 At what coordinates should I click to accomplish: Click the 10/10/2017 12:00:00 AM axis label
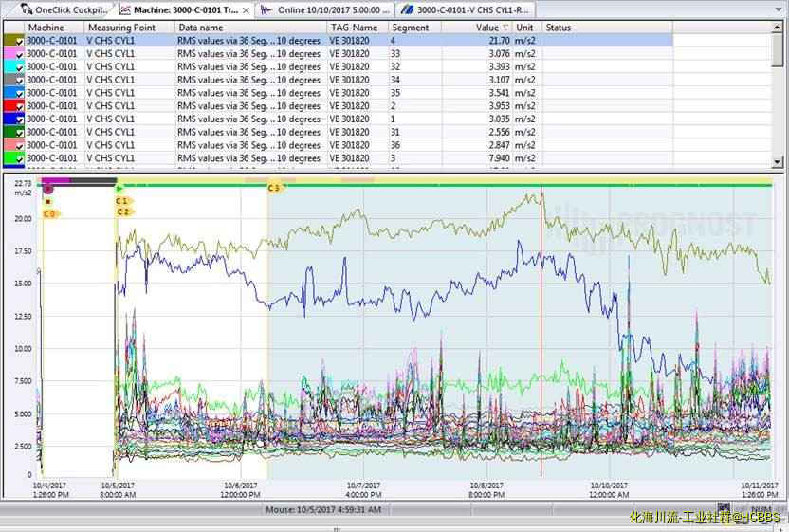[x=609, y=490]
